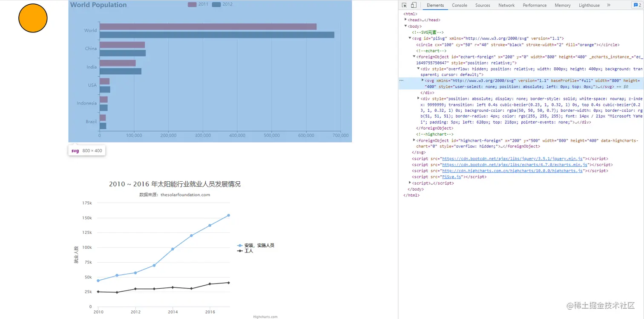This screenshot has height=319, width=644.
Task: Open the Memory tab
Action: (x=563, y=5)
